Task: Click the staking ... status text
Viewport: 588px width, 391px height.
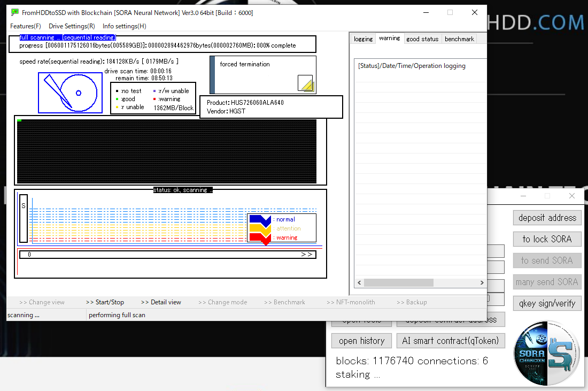Action: tap(358, 374)
